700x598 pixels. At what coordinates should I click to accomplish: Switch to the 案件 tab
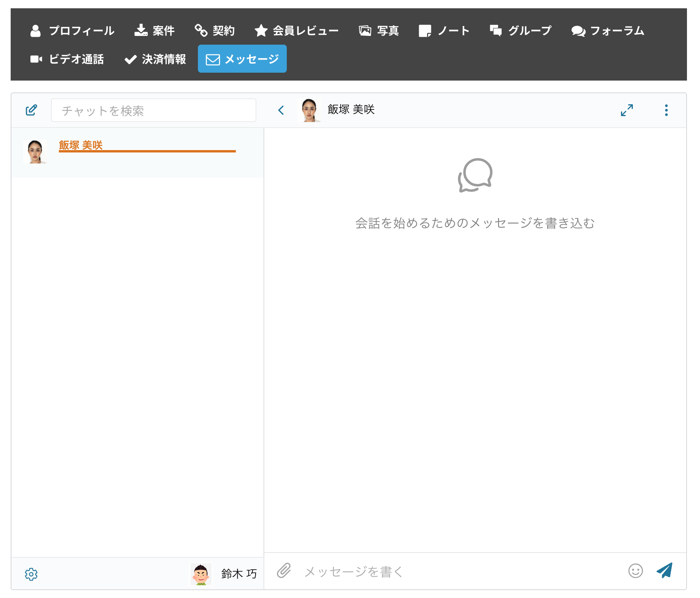[x=154, y=30]
